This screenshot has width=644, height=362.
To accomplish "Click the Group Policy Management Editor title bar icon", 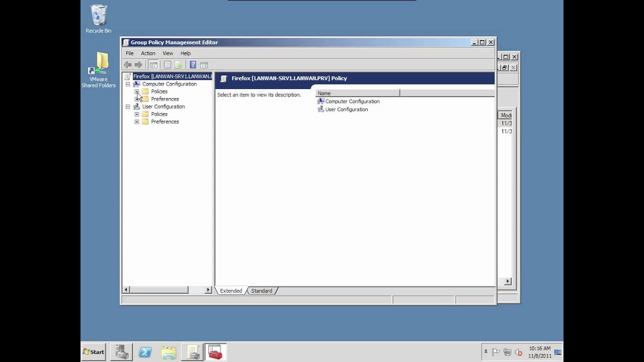I will point(127,42).
